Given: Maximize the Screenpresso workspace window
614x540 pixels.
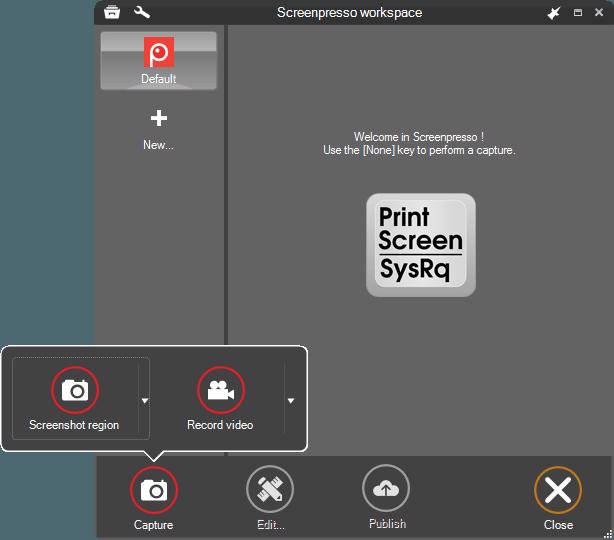Looking at the screenshot, I should click(578, 13).
